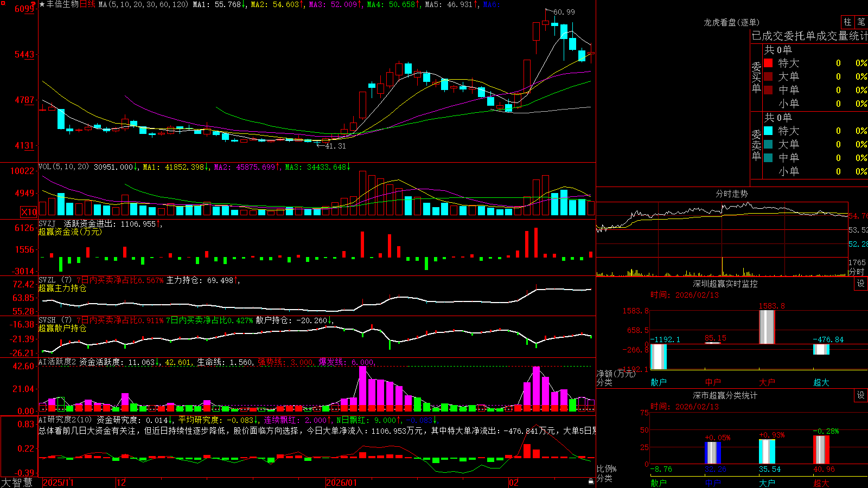Click the 2026/01 timeline marker

pyautogui.click(x=341, y=483)
